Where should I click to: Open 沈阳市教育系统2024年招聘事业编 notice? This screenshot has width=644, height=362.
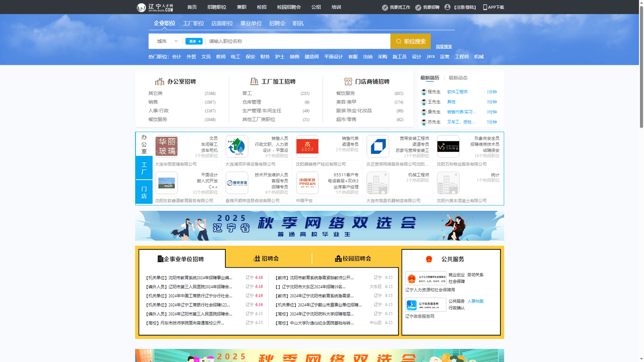coord(189,278)
